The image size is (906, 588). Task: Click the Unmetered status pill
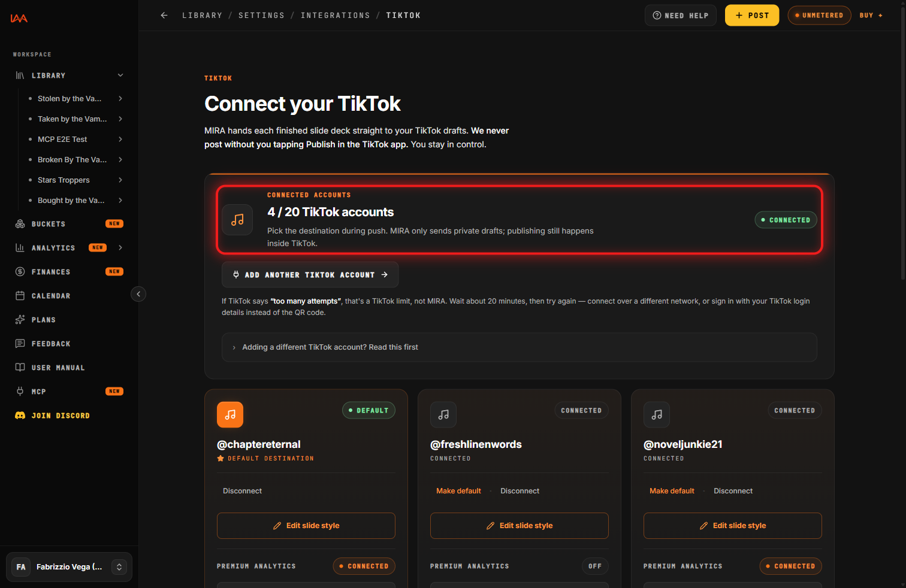[x=819, y=16]
